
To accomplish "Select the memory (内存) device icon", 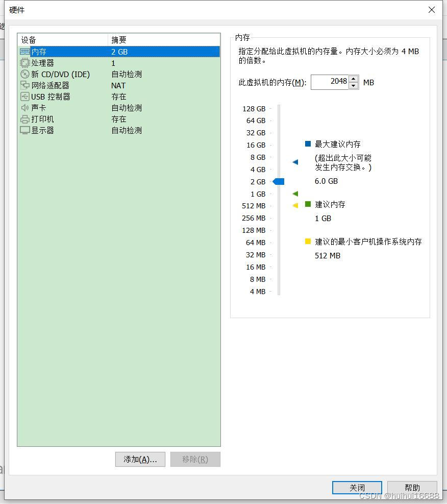I will pyautogui.click(x=24, y=52).
